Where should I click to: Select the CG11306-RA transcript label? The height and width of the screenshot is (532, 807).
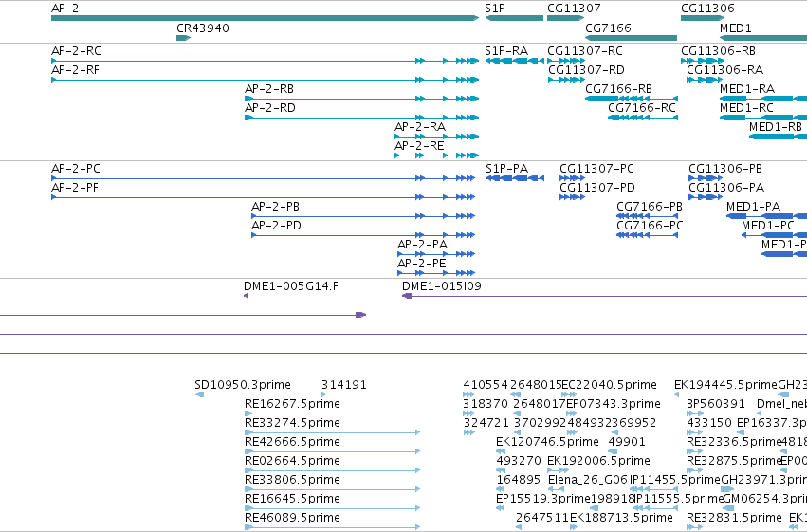coord(725,70)
